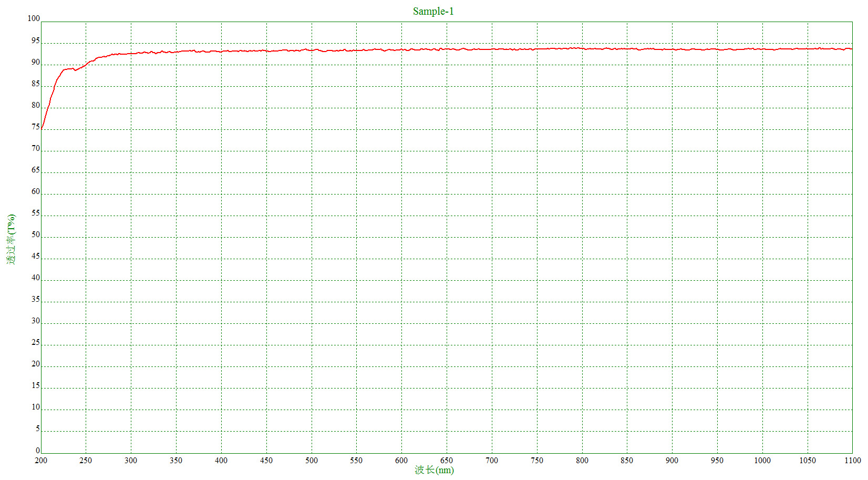The height and width of the screenshot is (480, 868).
Task: Click the y-axis tick value '35'
Action: (x=36, y=299)
